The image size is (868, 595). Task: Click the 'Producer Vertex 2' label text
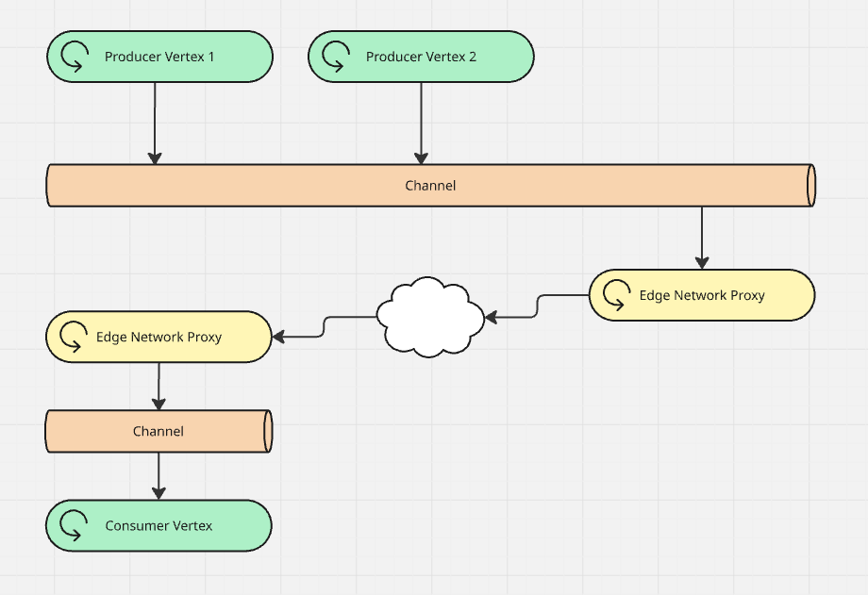(x=421, y=57)
